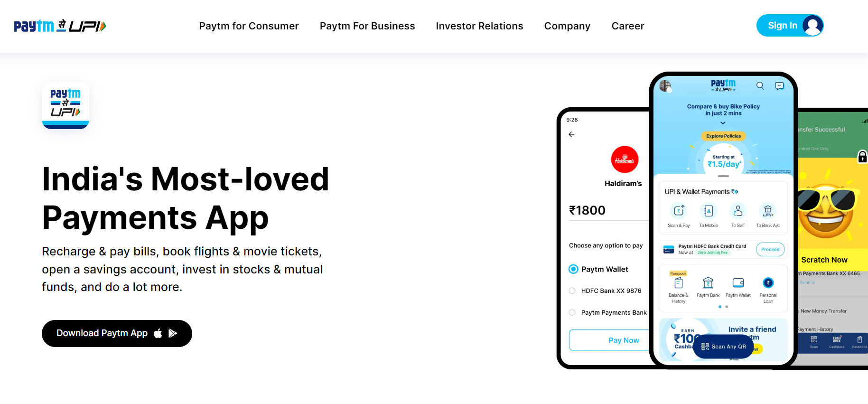Click the search icon in phone mockup

(760, 85)
